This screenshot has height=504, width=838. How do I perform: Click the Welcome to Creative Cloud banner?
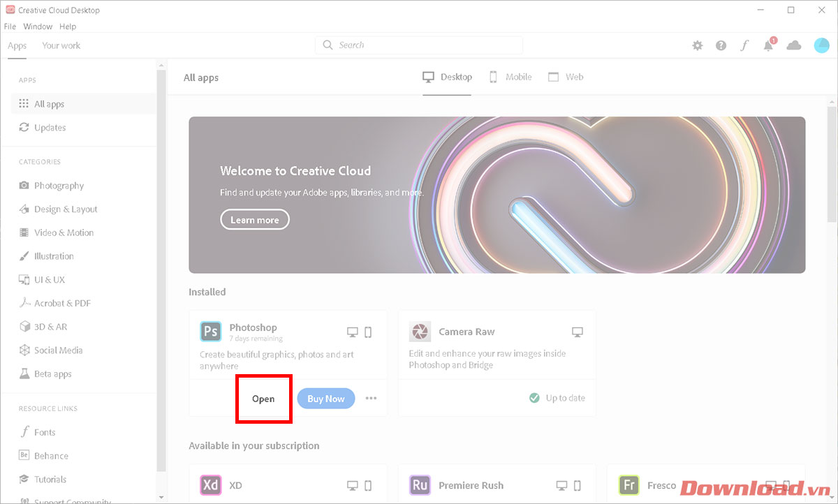497,195
